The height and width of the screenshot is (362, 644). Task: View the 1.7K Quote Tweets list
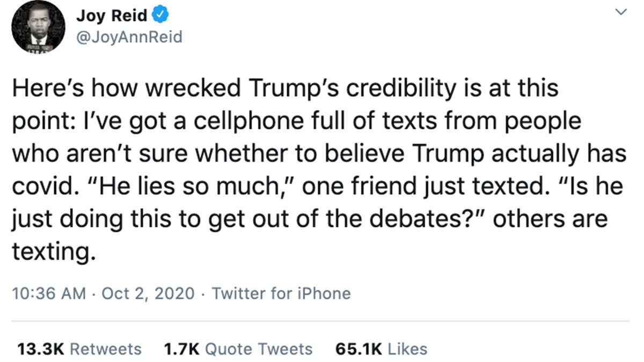coord(238,349)
